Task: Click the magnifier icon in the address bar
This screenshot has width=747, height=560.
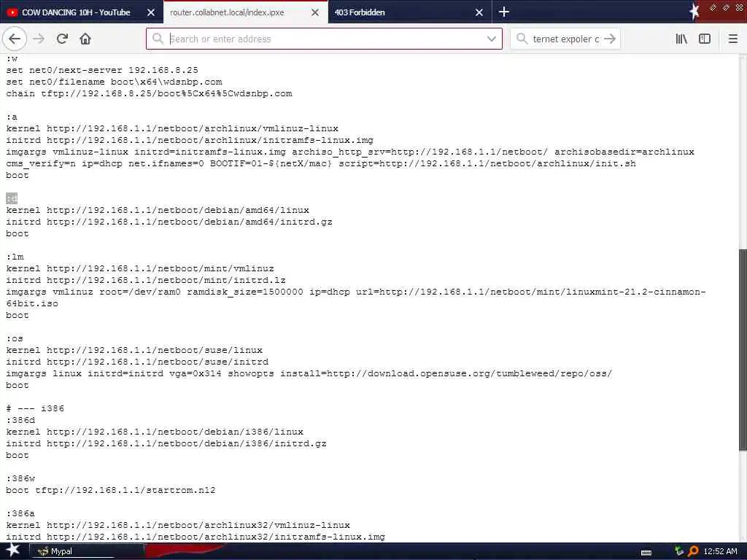Action: pos(158,39)
